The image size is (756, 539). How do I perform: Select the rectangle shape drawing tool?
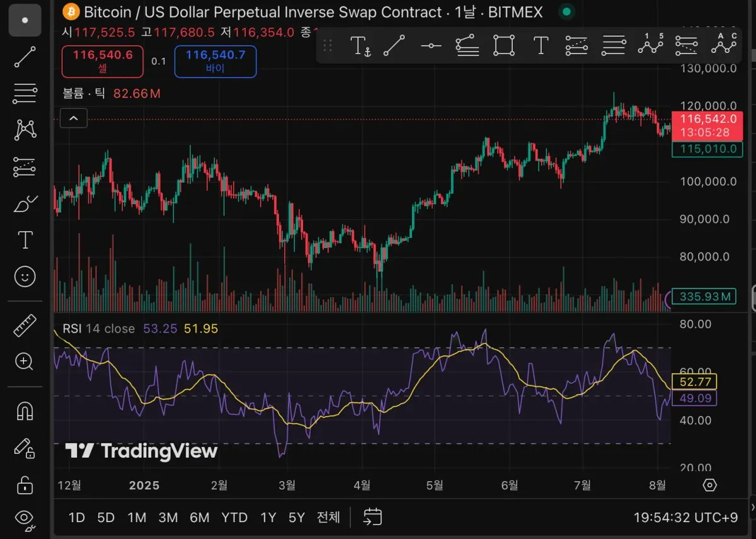[x=504, y=45]
